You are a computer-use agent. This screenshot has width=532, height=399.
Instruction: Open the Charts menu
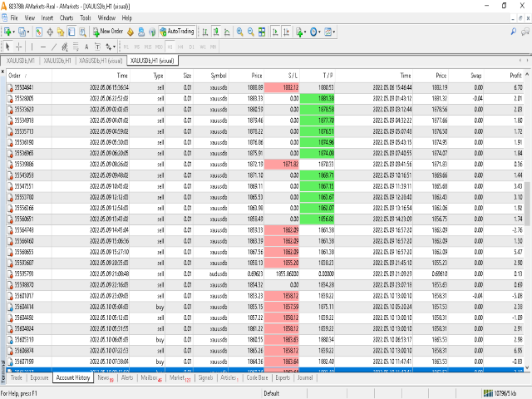pyautogui.click(x=66, y=17)
